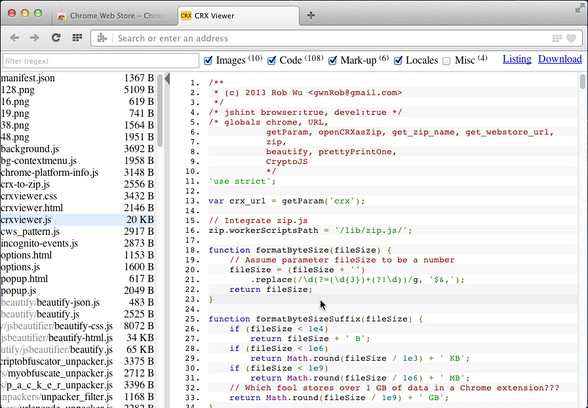The image size is (588, 408).
Task: Open the Listing link
Action: click(x=517, y=59)
